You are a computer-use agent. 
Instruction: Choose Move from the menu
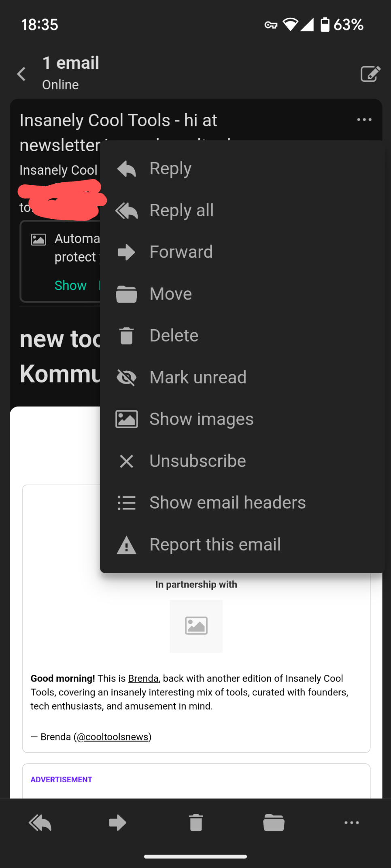pos(170,294)
